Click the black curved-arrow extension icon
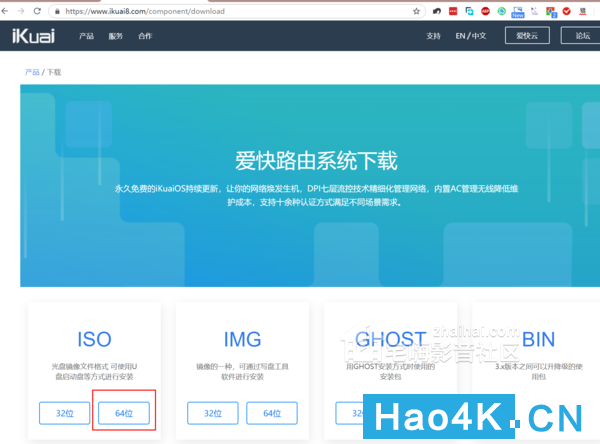This screenshot has width=600, height=444. click(x=437, y=11)
